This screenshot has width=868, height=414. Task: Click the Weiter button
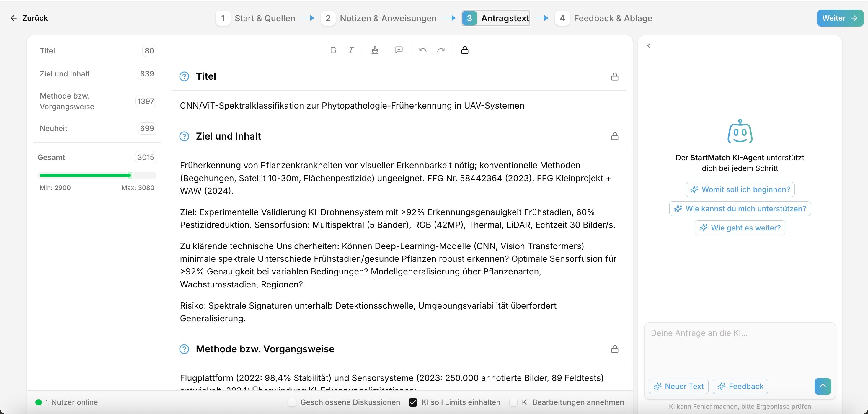tap(840, 18)
